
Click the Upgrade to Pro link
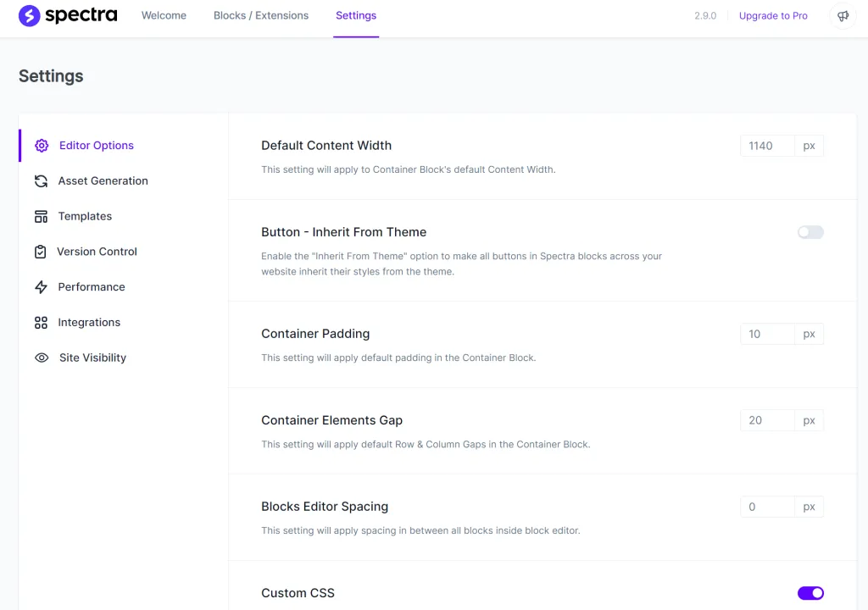pos(773,16)
